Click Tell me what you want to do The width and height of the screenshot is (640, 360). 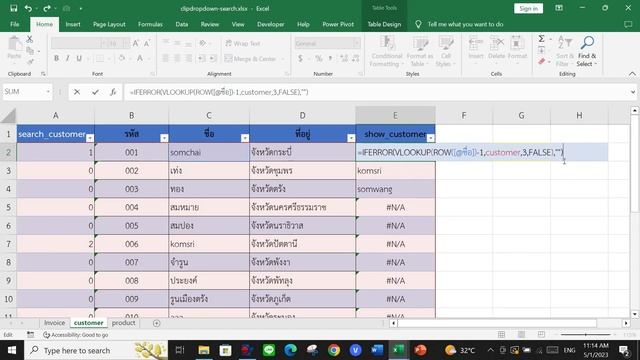coord(465,24)
